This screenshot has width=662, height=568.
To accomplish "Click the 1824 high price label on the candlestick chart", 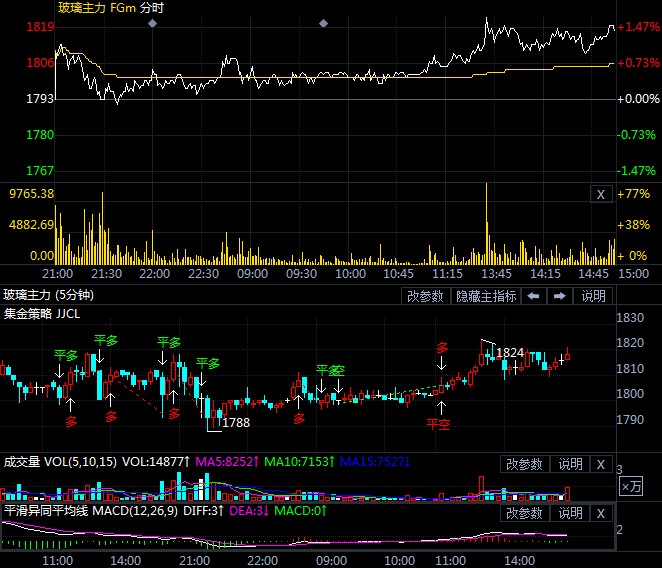I will (x=510, y=352).
